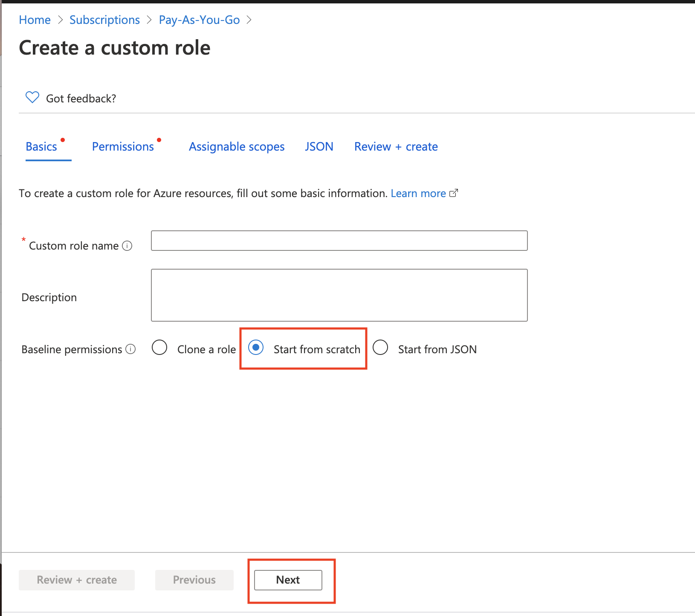
Task: Navigate to Home breadcrumb
Action: [35, 20]
